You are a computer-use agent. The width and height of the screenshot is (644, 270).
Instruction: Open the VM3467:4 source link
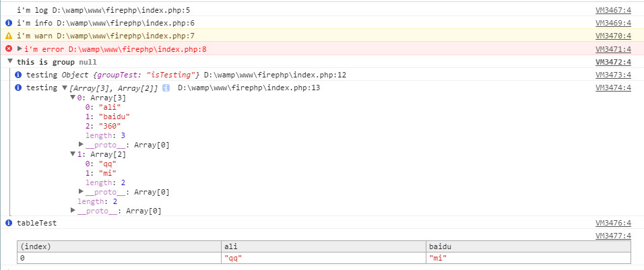(x=613, y=10)
